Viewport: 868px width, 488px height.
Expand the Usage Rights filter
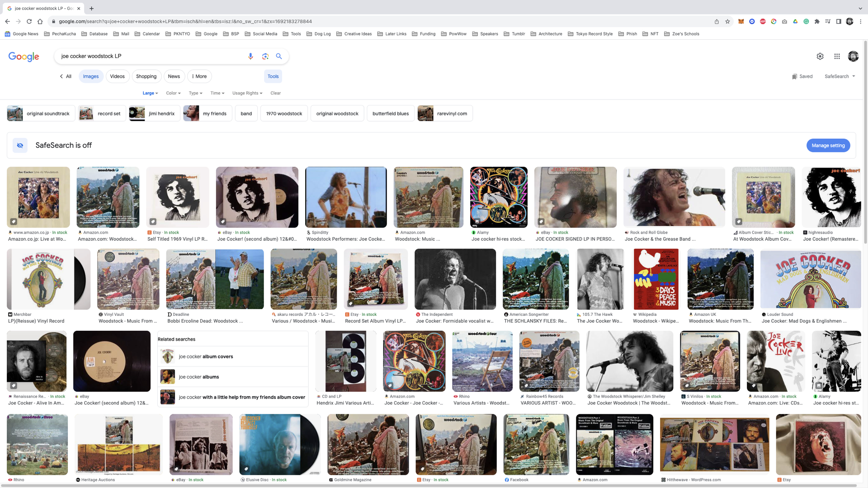pos(247,93)
